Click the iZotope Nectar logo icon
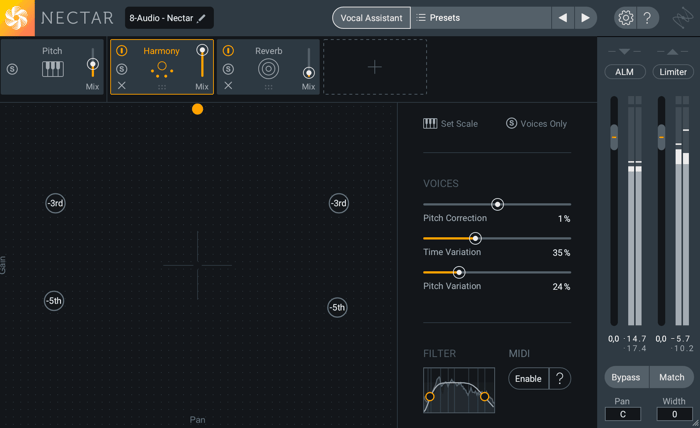Viewport: 700px width, 428px height. [17, 18]
